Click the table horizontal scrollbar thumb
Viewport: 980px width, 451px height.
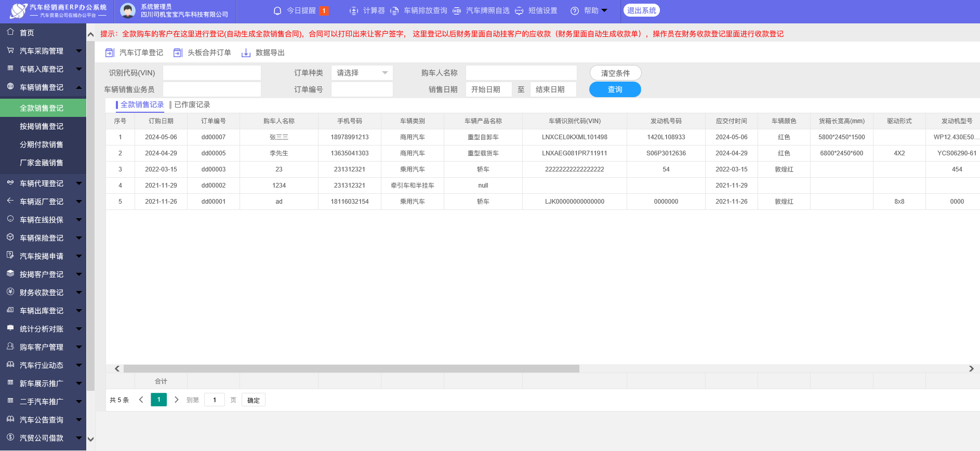coord(351,368)
